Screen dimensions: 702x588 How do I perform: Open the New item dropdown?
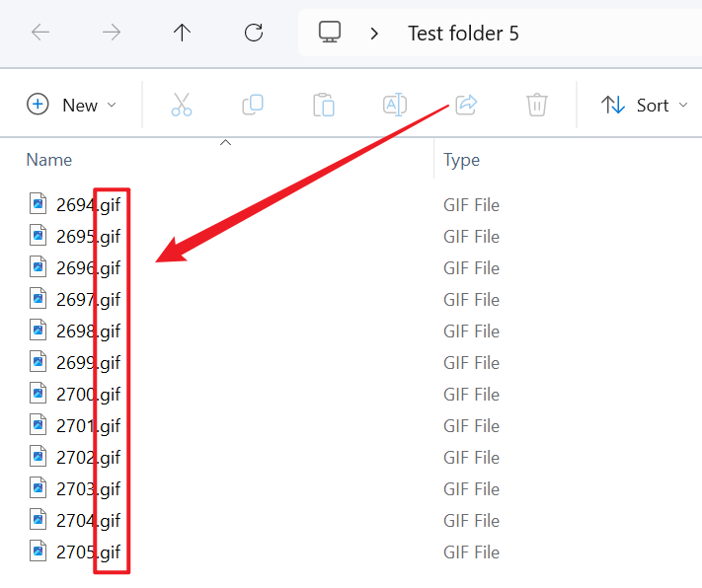[71, 105]
